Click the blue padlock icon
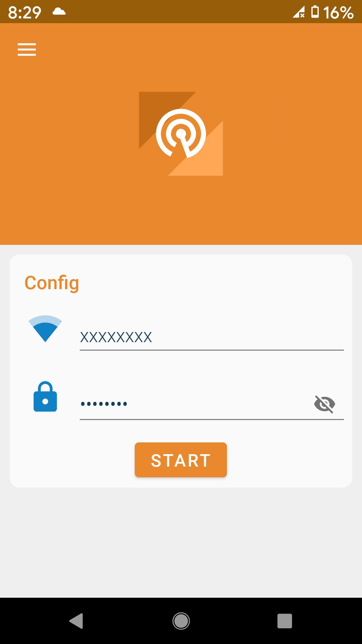This screenshot has width=362, height=644. [45, 396]
